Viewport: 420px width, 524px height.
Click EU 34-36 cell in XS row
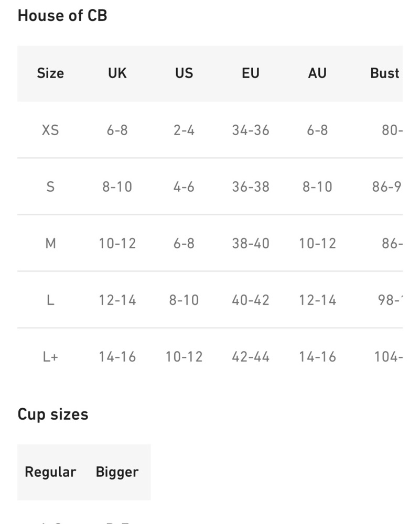coord(251,130)
